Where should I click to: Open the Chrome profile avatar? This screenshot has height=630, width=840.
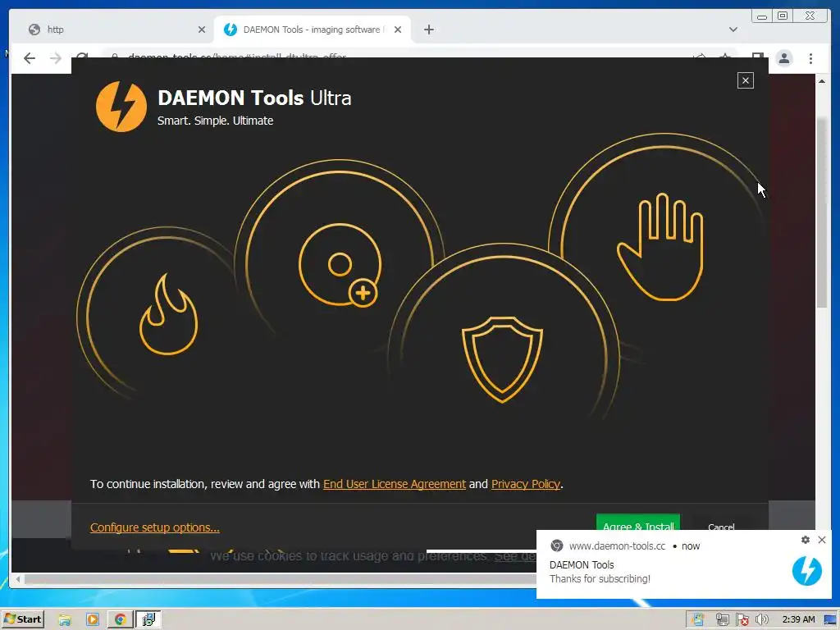[783, 58]
